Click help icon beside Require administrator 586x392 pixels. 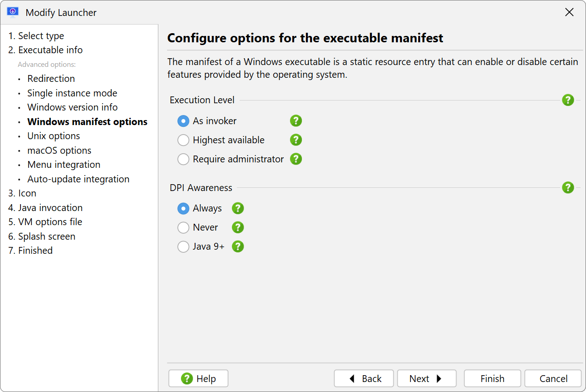296,159
